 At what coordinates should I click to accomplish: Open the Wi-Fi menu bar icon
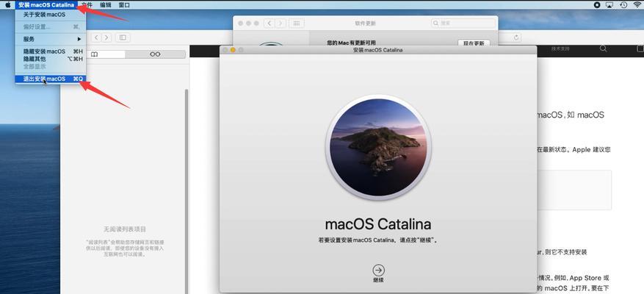click(637, 5)
